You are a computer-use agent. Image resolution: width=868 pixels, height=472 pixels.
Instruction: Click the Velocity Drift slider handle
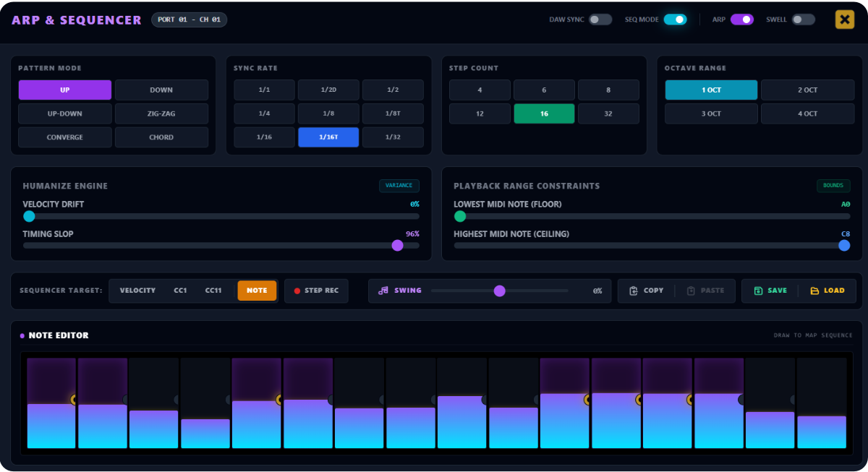click(x=29, y=215)
